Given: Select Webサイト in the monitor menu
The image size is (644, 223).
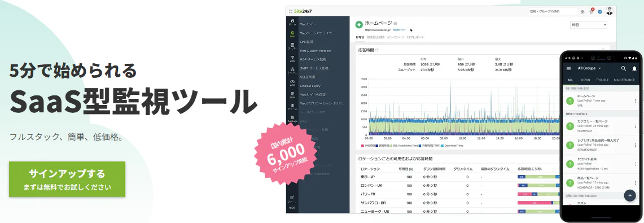Looking at the screenshot, I should (308, 24).
